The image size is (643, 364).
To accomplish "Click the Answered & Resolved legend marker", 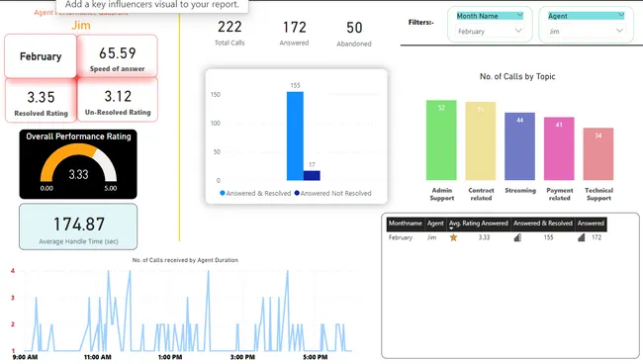I will click(223, 193).
